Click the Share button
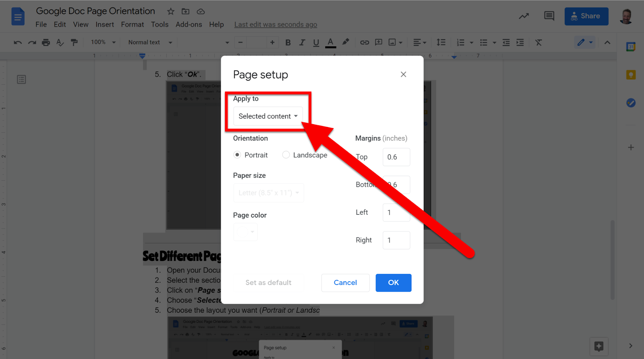Screen dimensions: 644x359 pyautogui.click(x=586, y=16)
